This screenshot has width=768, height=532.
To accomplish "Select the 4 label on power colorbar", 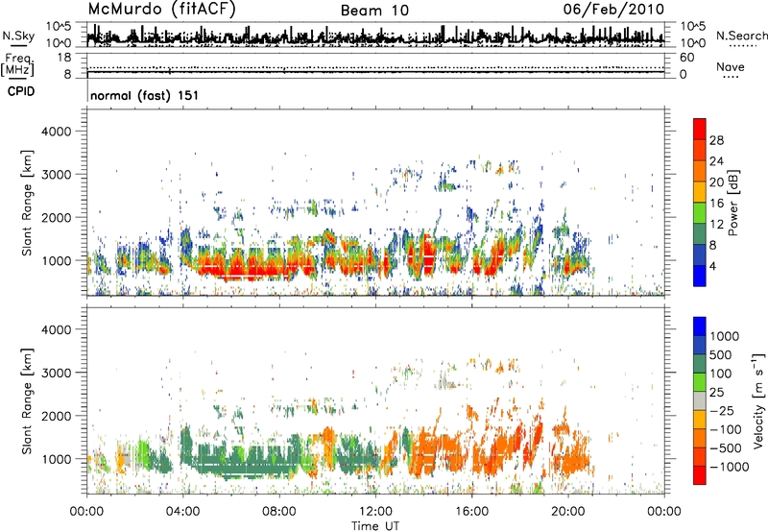I will click(x=712, y=267).
